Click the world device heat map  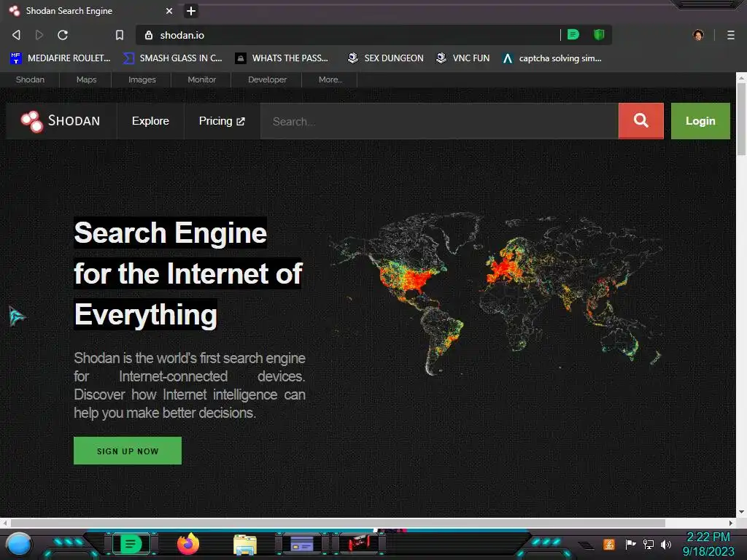click(x=495, y=293)
